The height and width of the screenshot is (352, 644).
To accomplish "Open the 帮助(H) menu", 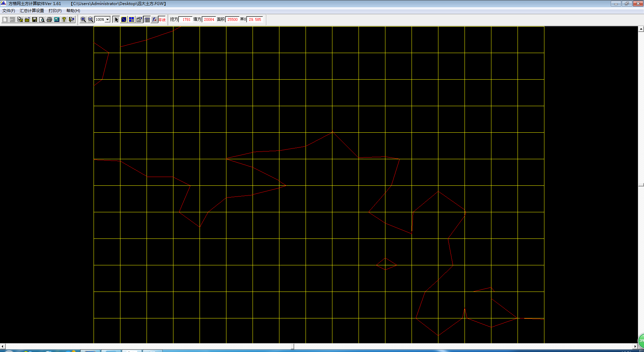I will 73,11.
